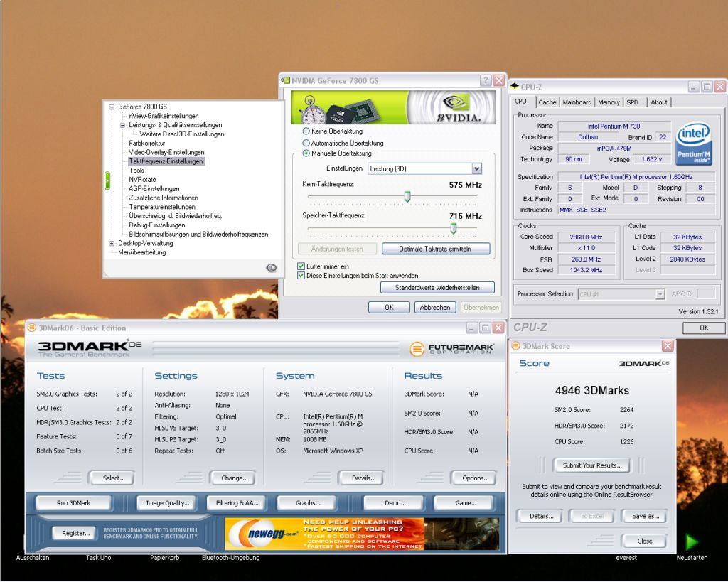The width and height of the screenshot is (728, 582).
Task: Click Details button in 3DMark Score window
Action: click(541, 516)
